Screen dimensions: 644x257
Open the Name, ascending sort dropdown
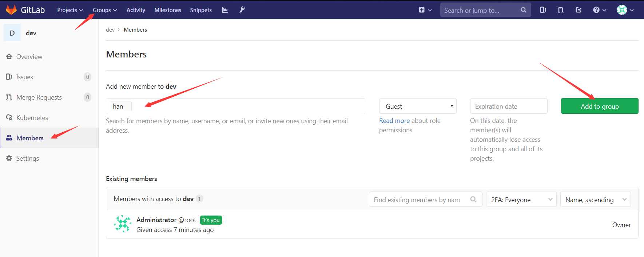595,200
